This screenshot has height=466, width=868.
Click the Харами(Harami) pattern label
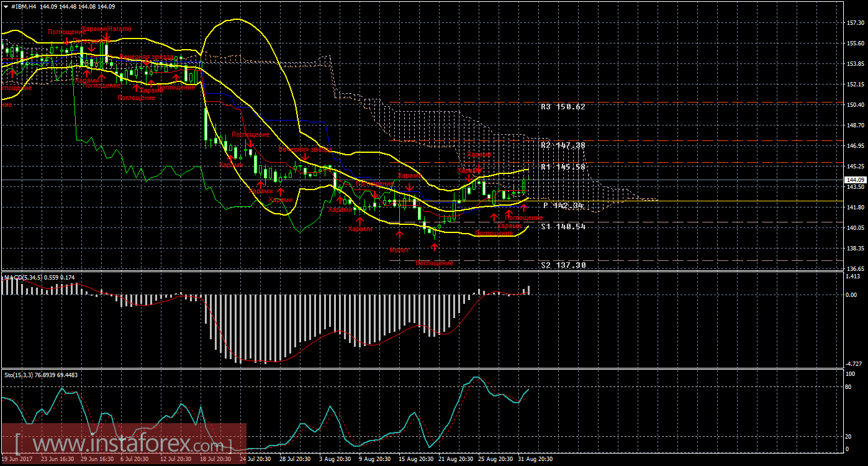coord(106,29)
